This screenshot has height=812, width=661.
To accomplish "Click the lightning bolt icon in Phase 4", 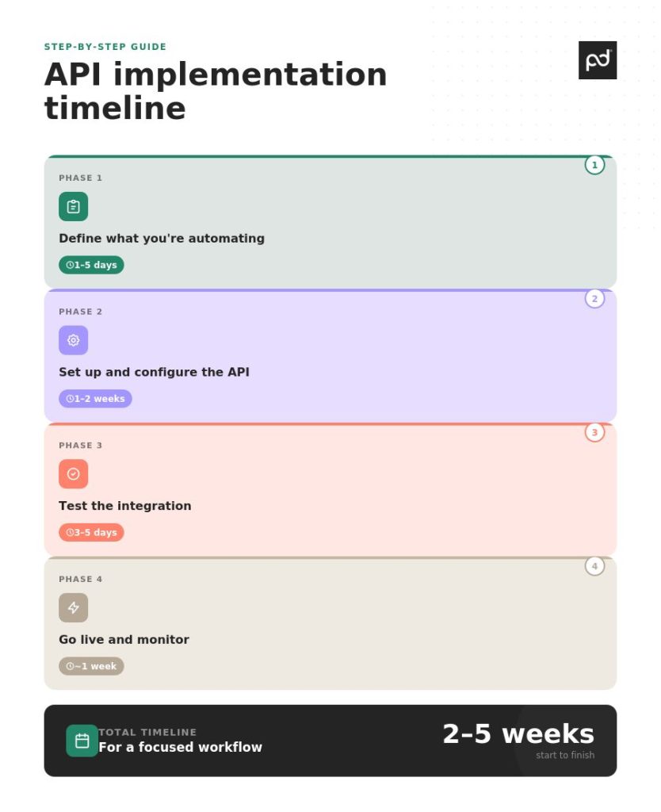I will (73, 608).
